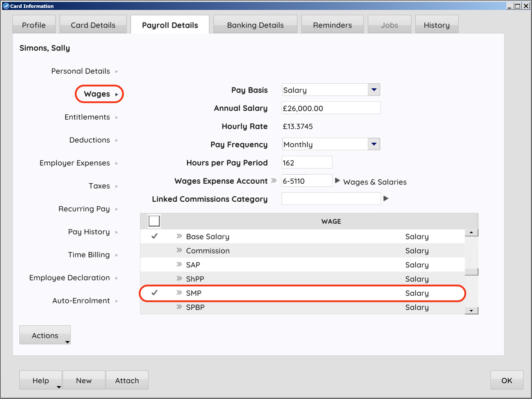The height and width of the screenshot is (399, 532).
Task: Click arrow beside Linked Commissions Category field
Action: pyautogui.click(x=386, y=199)
